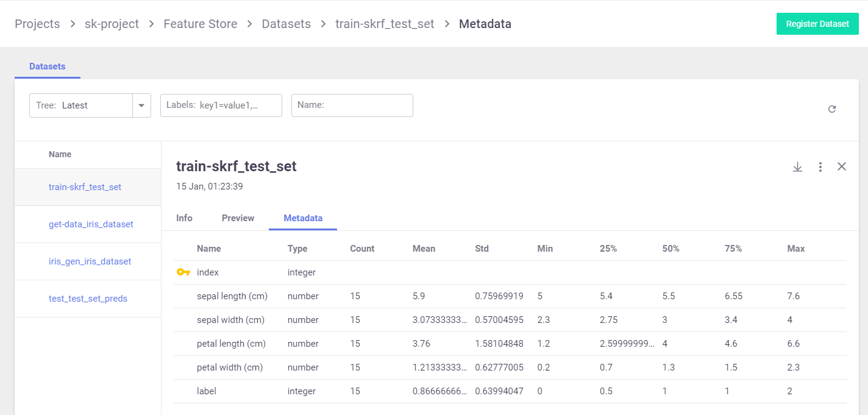Close the dataset details panel
Screen dimensions: 868x415
coord(842,166)
